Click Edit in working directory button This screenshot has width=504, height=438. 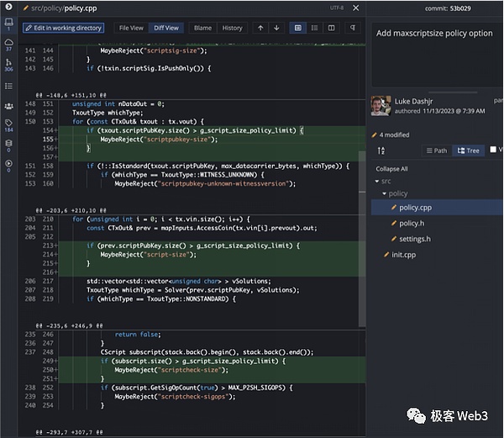click(x=64, y=28)
